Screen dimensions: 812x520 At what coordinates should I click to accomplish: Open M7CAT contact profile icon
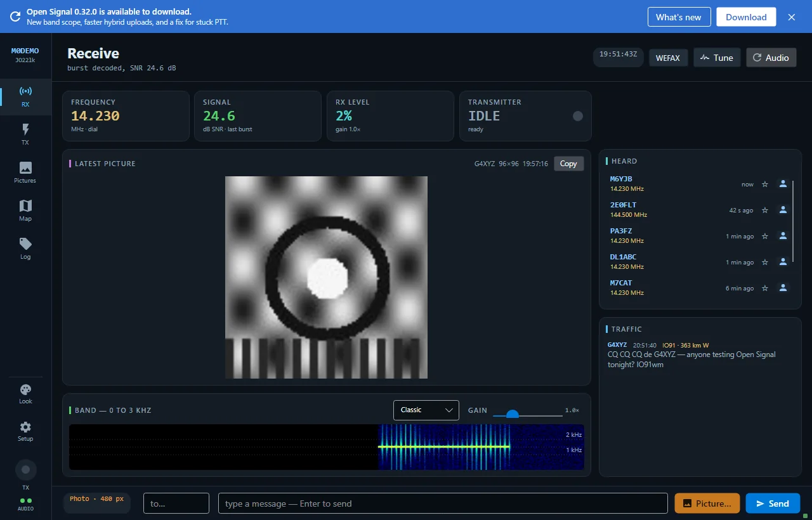tap(783, 288)
